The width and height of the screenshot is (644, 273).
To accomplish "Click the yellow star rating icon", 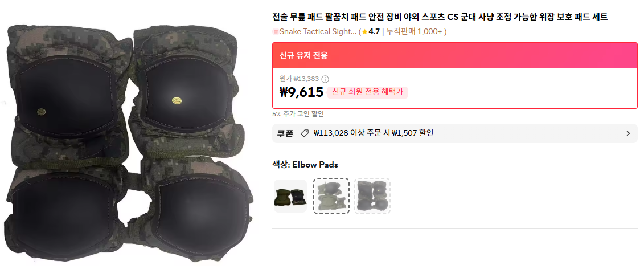I will pyautogui.click(x=364, y=32).
